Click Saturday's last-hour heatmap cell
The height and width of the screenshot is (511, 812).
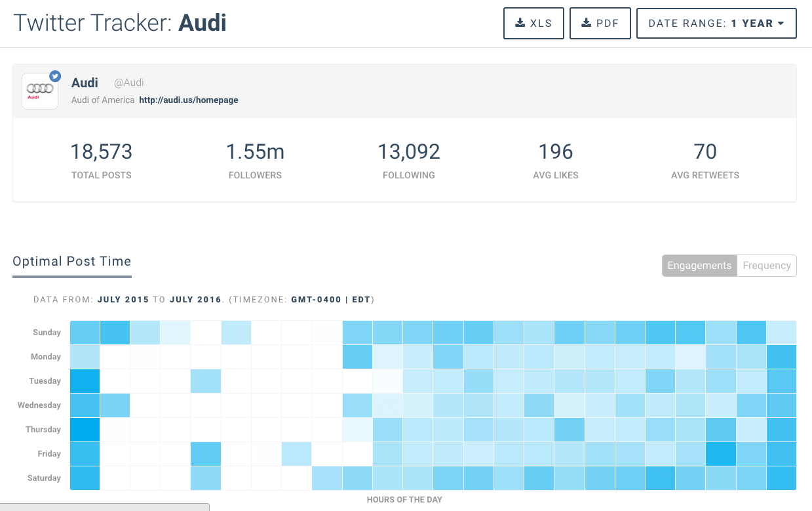pyautogui.click(x=781, y=478)
